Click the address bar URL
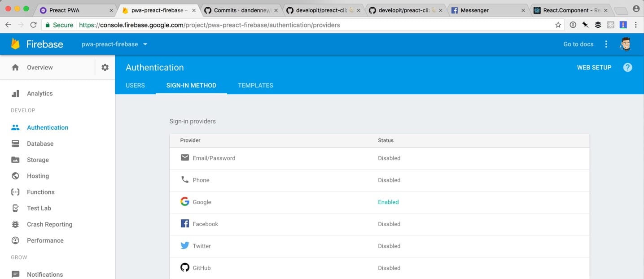 pos(209,25)
